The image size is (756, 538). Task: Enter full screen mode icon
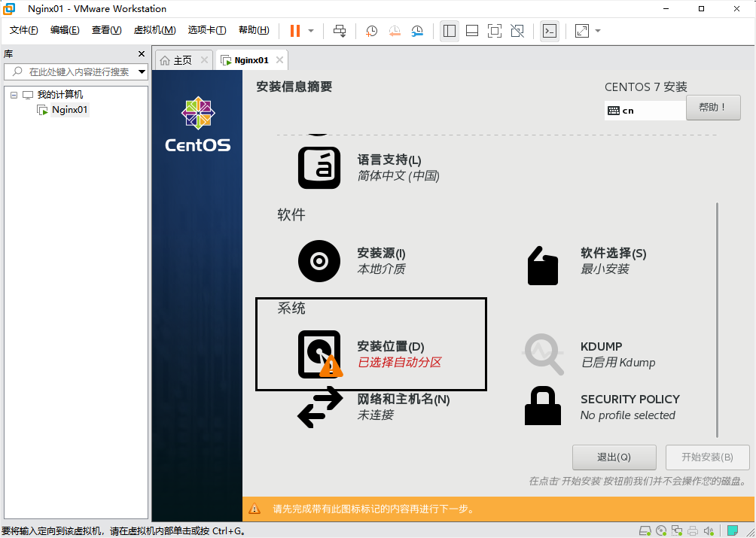[x=494, y=31]
